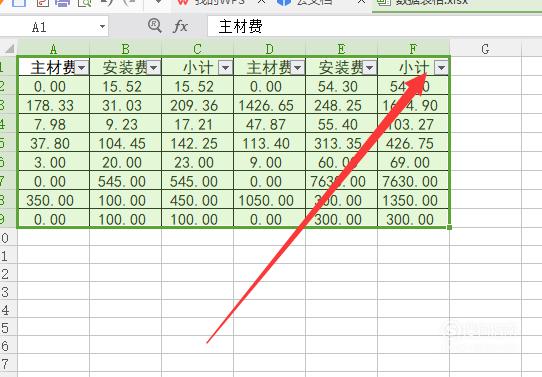Click the magnifier lookup icon beside fx

(155, 26)
